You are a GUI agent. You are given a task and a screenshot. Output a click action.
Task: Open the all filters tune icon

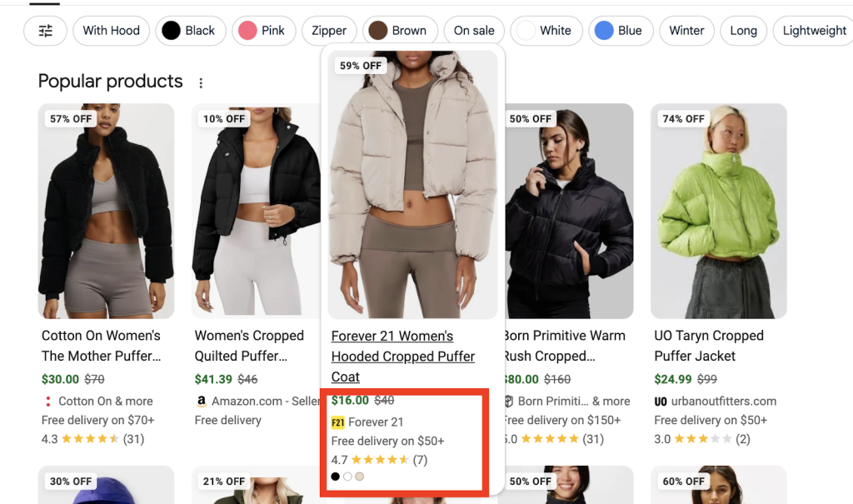coord(46,31)
